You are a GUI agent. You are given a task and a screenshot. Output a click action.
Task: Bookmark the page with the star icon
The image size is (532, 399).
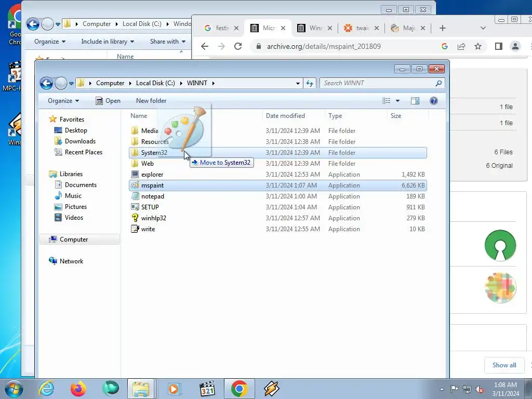pos(478,46)
